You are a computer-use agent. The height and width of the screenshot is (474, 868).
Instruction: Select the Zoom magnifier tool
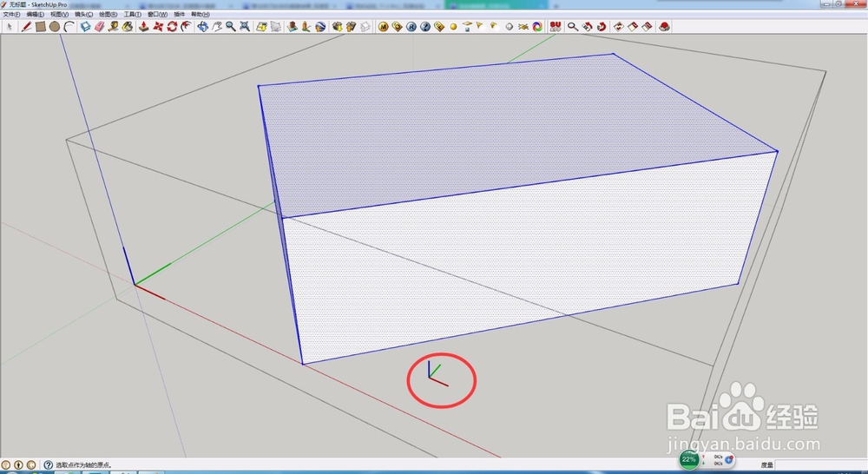click(230, 27)
